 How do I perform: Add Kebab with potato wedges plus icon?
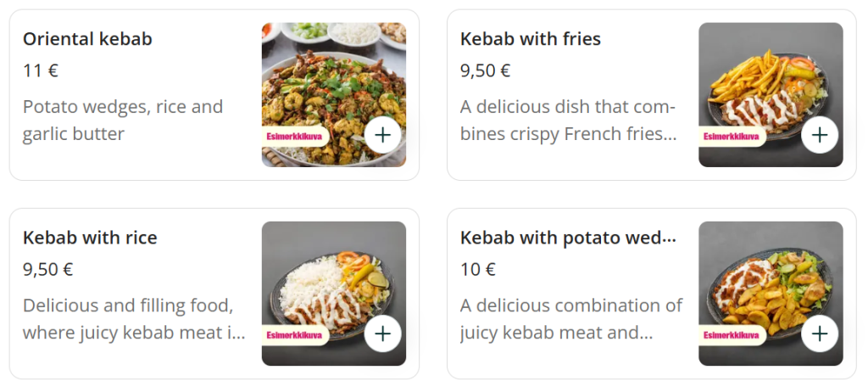820,334
